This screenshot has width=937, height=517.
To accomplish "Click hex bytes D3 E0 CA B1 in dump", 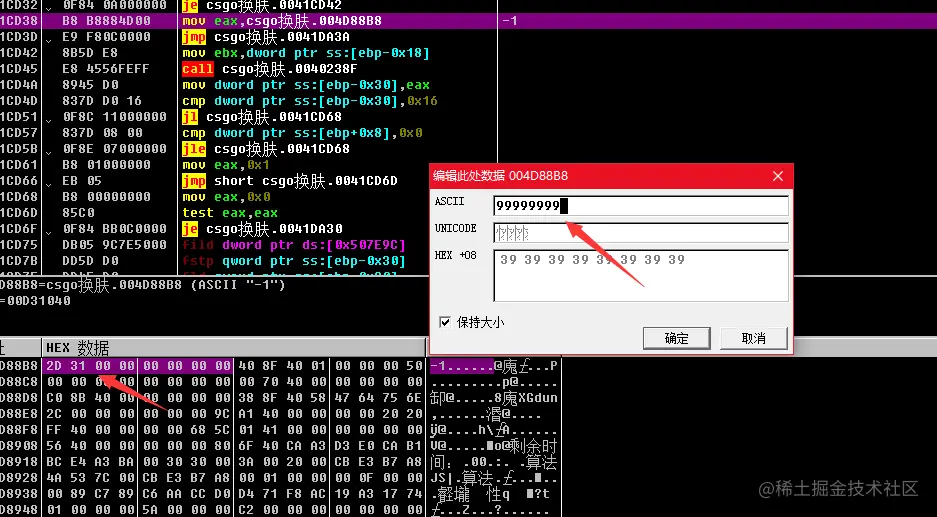I will point(379,446).
